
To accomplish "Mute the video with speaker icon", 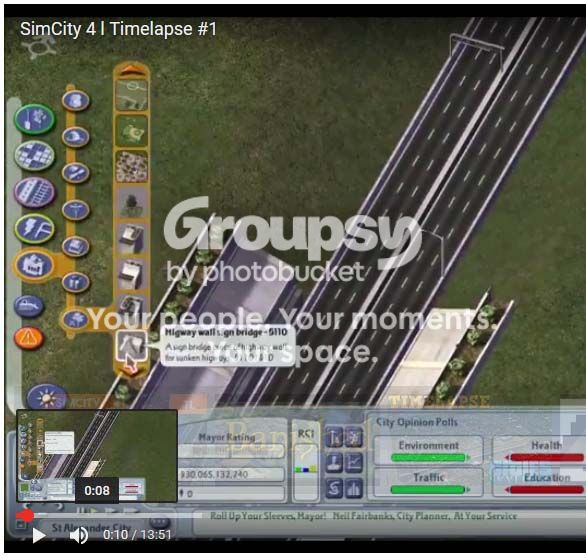I will click(78, 535).
